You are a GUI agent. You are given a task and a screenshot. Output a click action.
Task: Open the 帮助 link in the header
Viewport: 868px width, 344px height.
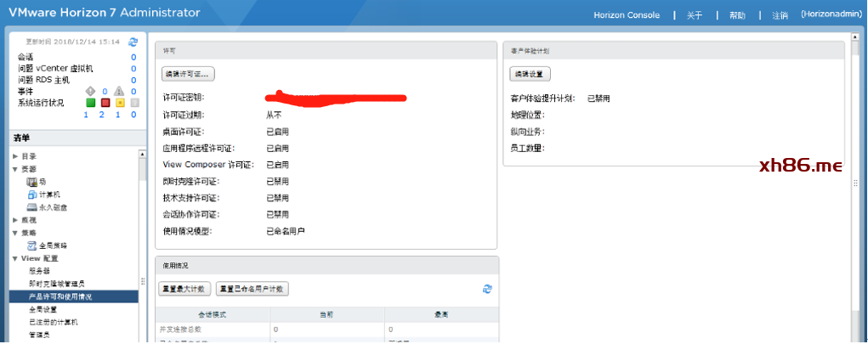737,15
